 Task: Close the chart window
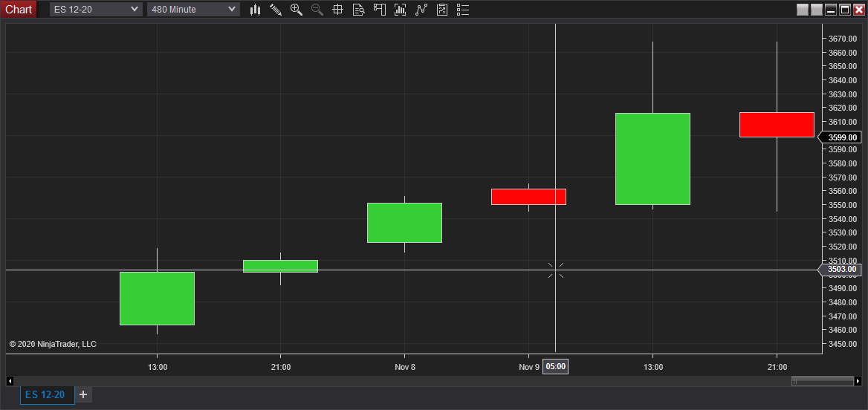click(858, 10)
